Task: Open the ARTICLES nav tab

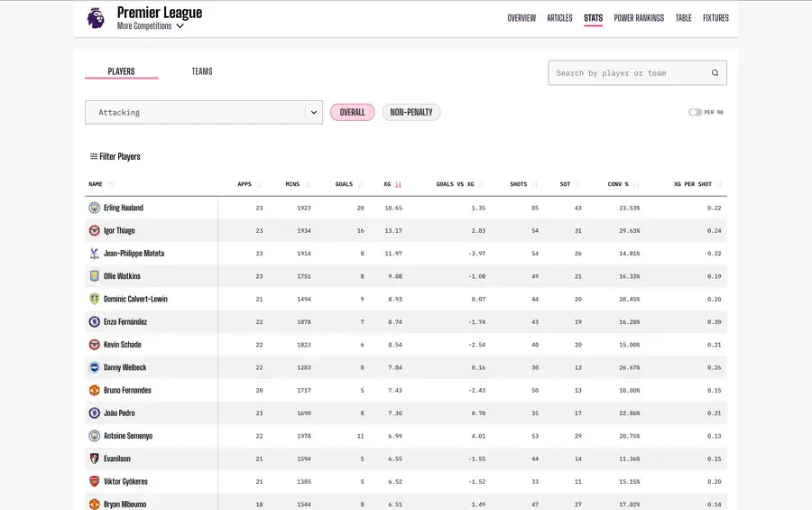Action: pyautogui.click(x=559, y=18)
